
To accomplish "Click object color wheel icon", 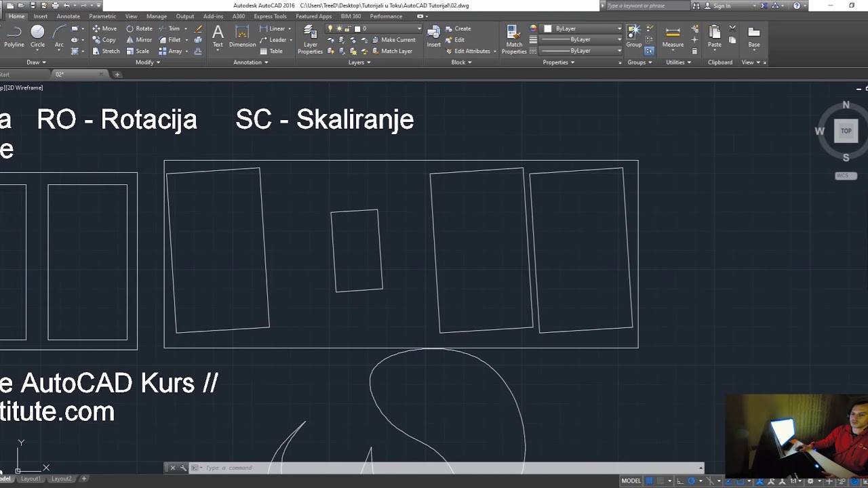I will coord(533,28).
